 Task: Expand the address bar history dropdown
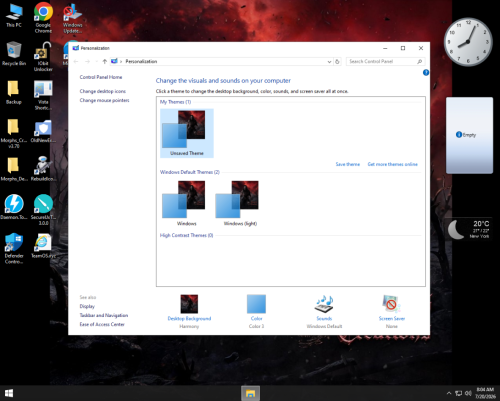(x=329, y=62)
